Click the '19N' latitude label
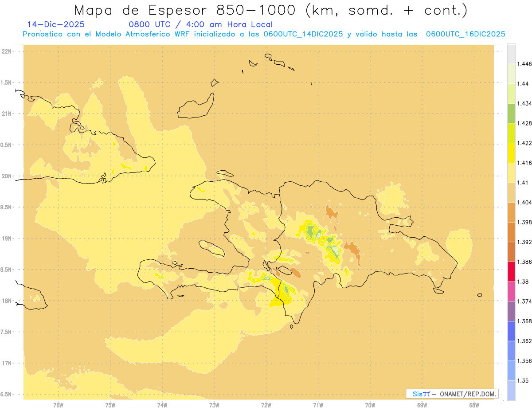 (x=7, y=238)
